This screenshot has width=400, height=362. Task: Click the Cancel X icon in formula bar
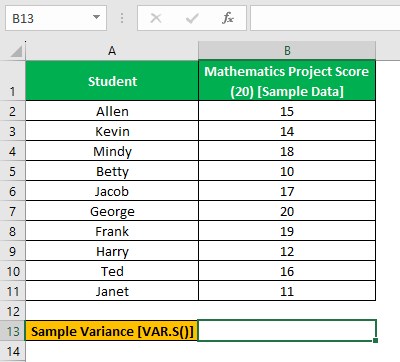[x=156, y=18]
